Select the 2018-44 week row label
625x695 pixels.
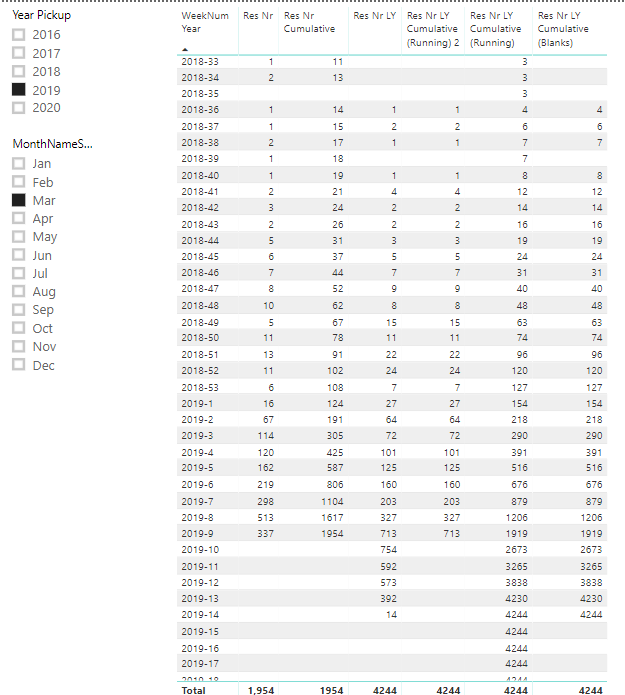(200, 241)
